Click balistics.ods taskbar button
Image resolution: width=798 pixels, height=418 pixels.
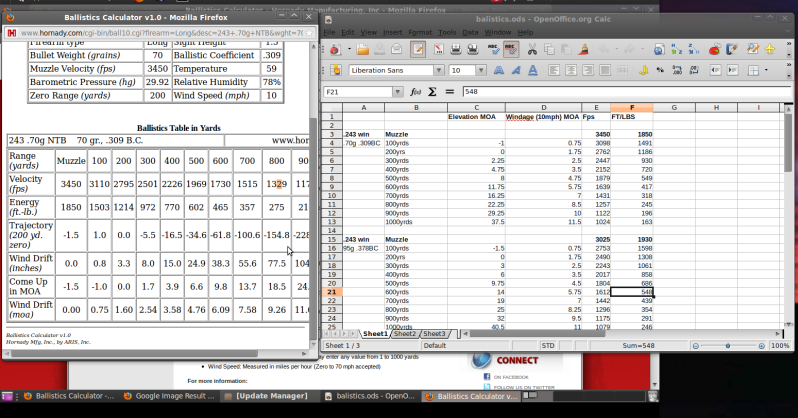pyautogui.click(x=370, y=396)
